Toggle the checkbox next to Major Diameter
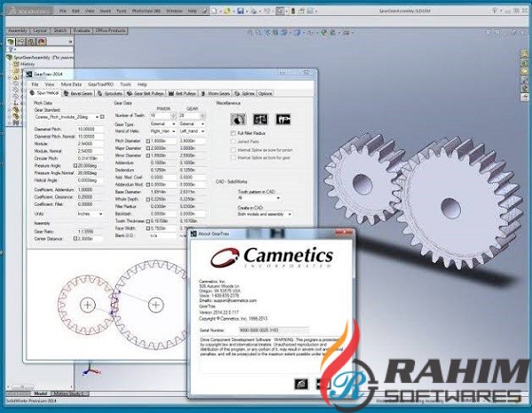 (x=148, y=148)
